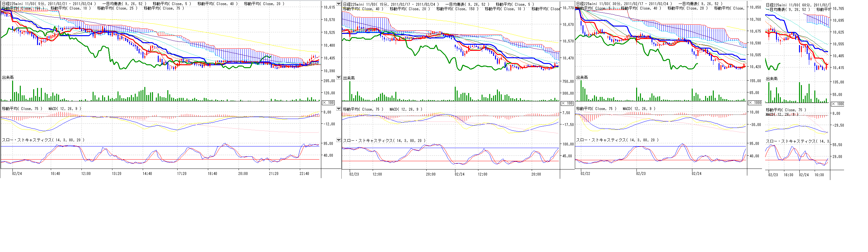The width and height of the screenshot is (868, 252).
Task: Open the 5-minute slow stochastics panel dropdown arrow
Action: click(x=339, y=140)
